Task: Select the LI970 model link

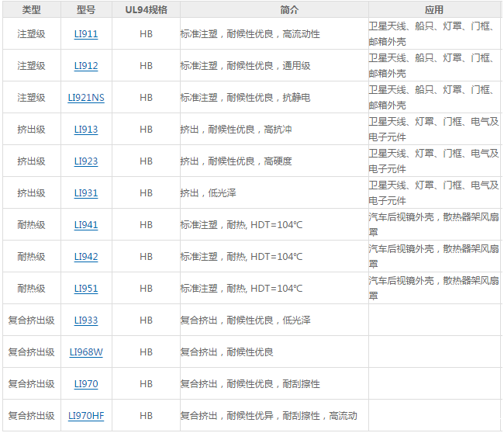Action: click(86, 384)
